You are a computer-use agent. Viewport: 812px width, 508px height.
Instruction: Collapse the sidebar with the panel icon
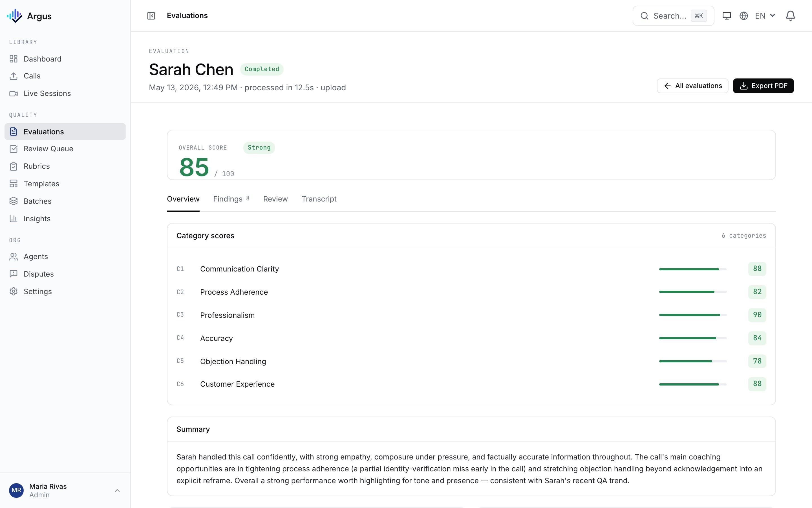151,16
